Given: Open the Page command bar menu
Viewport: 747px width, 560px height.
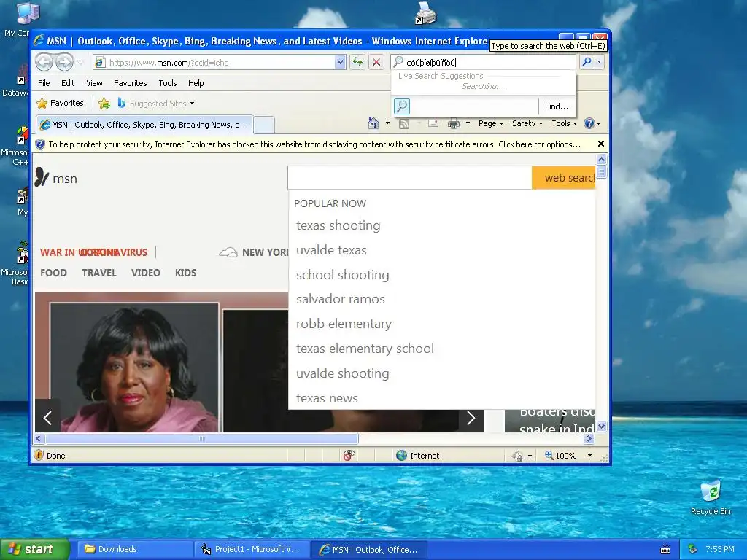Looking at the screenshot, I should pos(491,123).
